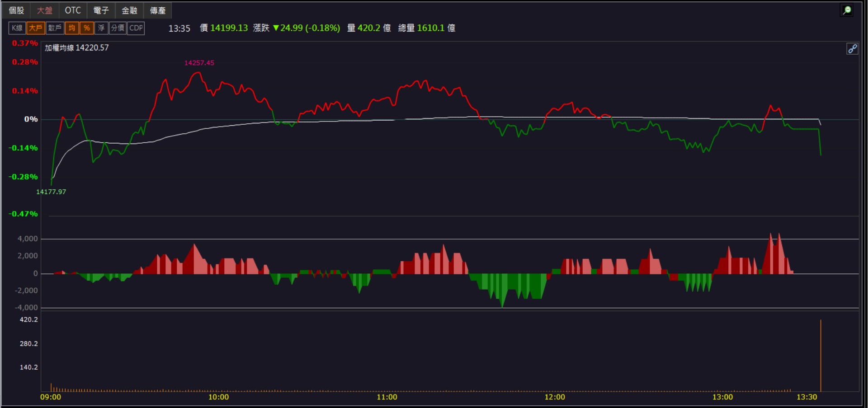Show the 分價 price distribution
The image size is (868, 408).
[118, 28]
